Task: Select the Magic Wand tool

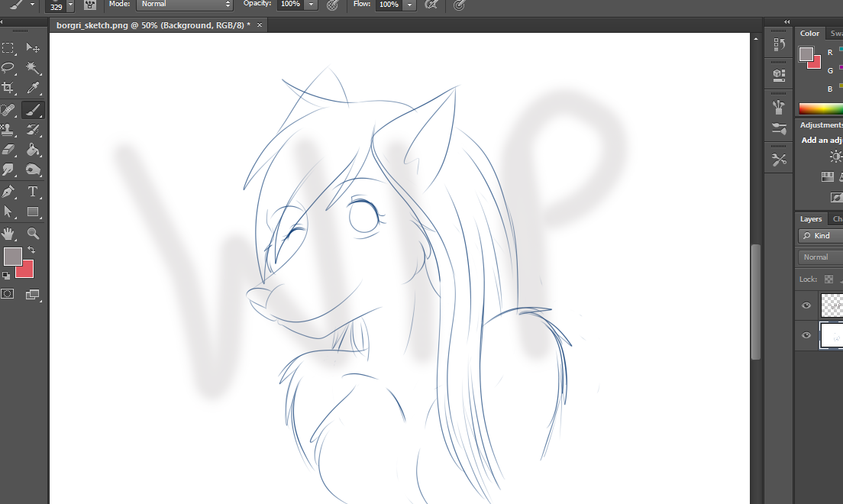Action: tap(33, 68)
